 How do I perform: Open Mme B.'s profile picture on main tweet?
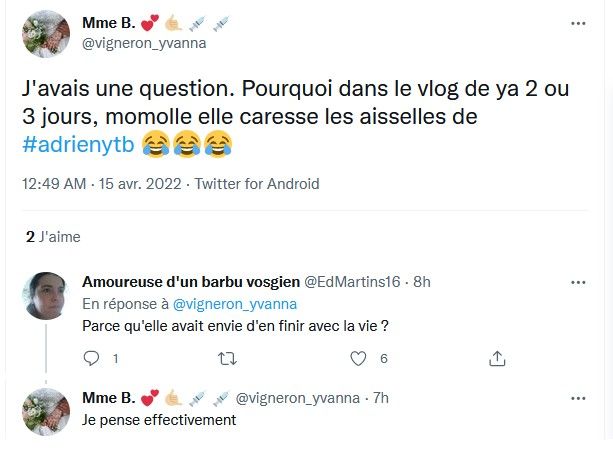45,35
